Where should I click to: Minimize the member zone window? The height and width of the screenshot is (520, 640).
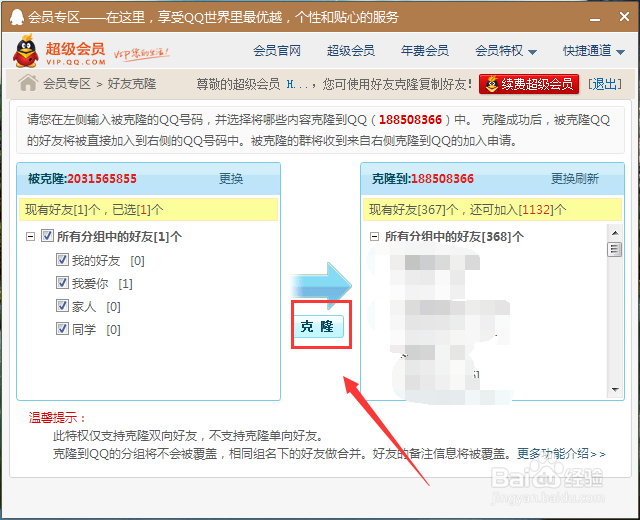(x=595, y=18)
